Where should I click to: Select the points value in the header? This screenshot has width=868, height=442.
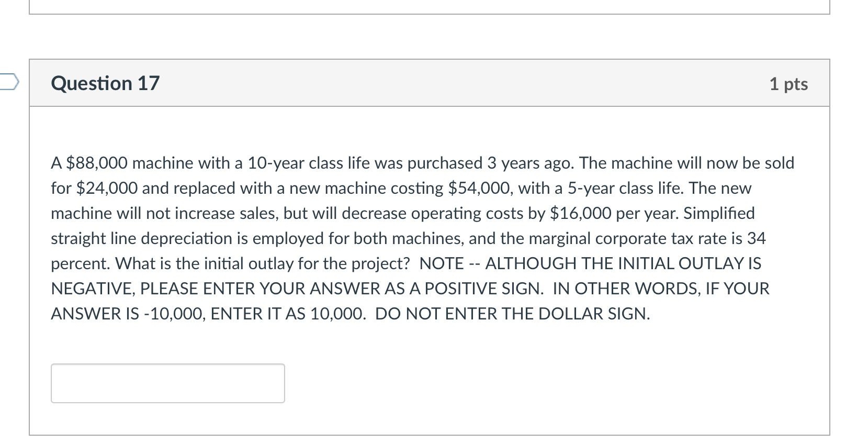(x=789, y=84)
